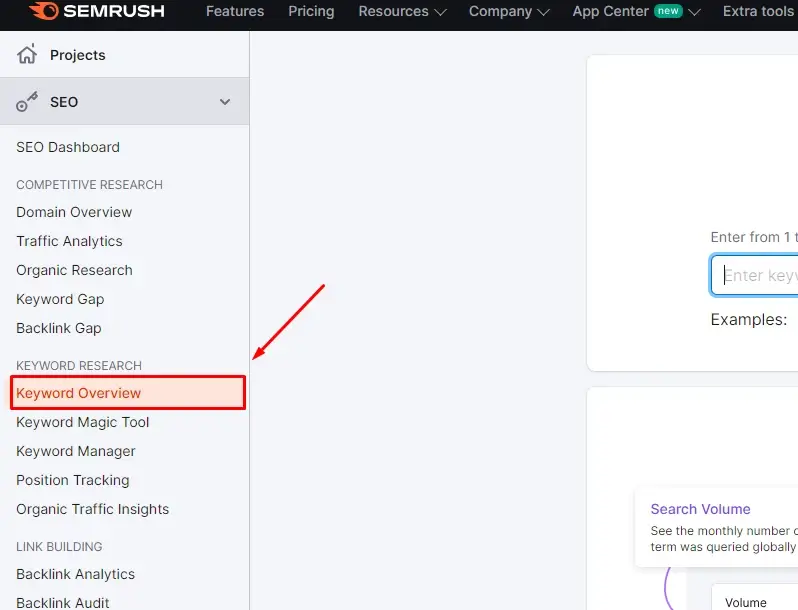The width and height of the screenshot is (798, 610).
Task: Collapse the SEO section chevron
Action: (224, 102)
